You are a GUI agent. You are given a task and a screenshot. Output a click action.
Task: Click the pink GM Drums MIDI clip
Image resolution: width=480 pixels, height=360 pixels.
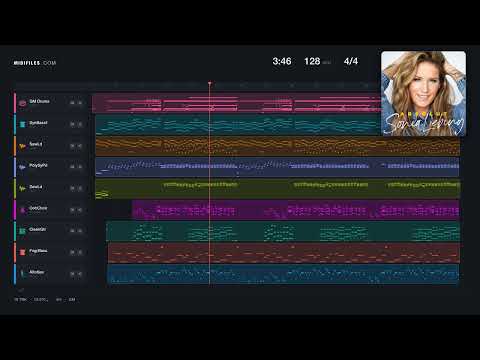[x=236, y=103]
